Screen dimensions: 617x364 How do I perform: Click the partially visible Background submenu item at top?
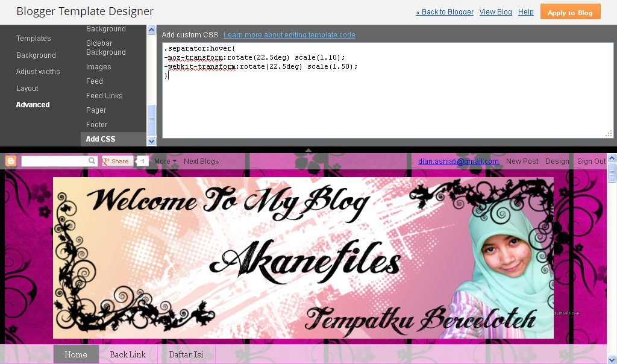pos(106,29)
